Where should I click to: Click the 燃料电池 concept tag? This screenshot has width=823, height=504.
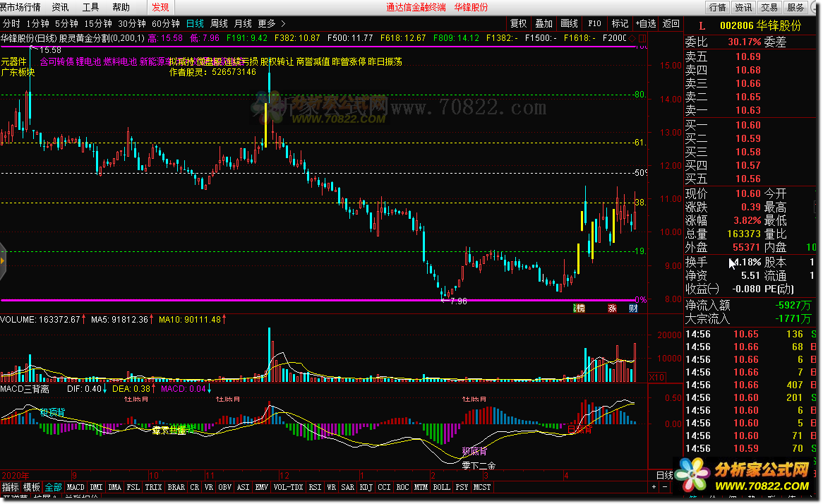coord(120,62)
